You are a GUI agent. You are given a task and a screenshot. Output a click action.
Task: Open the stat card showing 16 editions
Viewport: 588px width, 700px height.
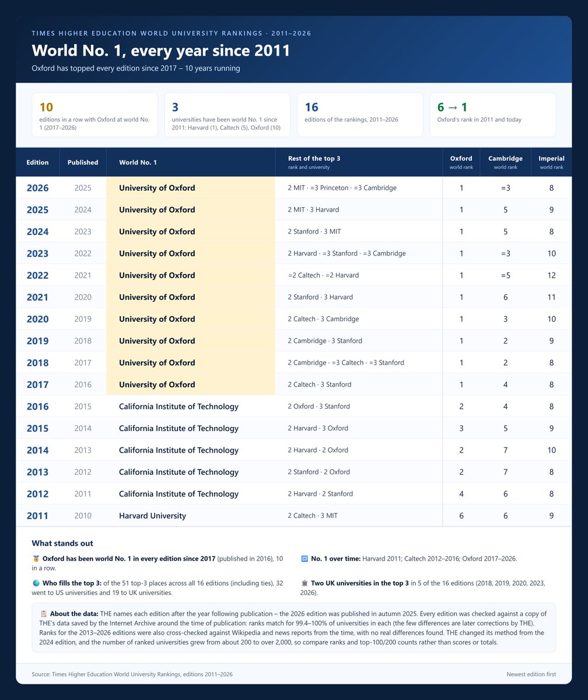[360, 114]
